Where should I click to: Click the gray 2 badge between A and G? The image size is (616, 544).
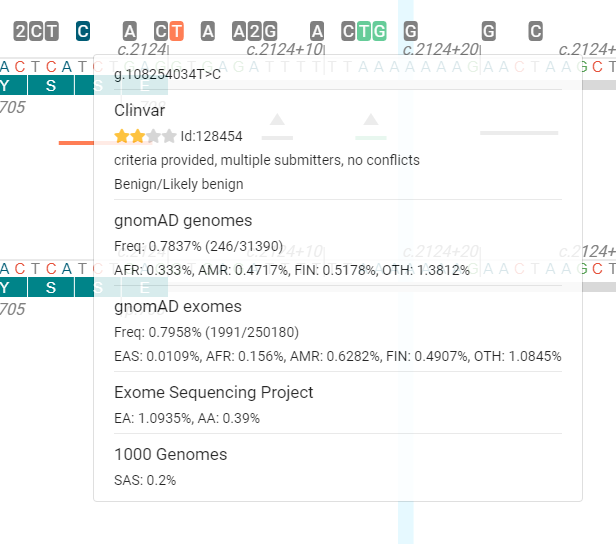[253, 31]
